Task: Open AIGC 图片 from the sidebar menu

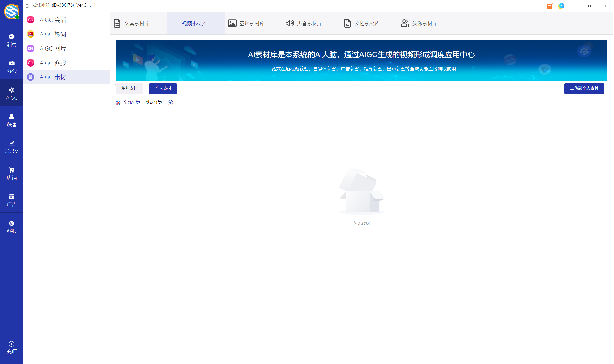Action: point(53,48)
